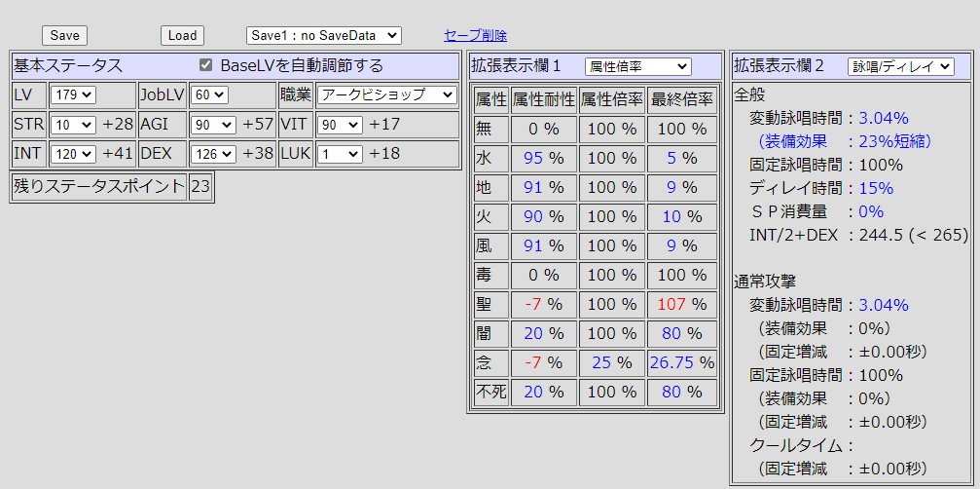980x489 pixels.
Task: Click the ディレイ時間 : 15% line
Action: pyautogui.click(x=820, y=188)
